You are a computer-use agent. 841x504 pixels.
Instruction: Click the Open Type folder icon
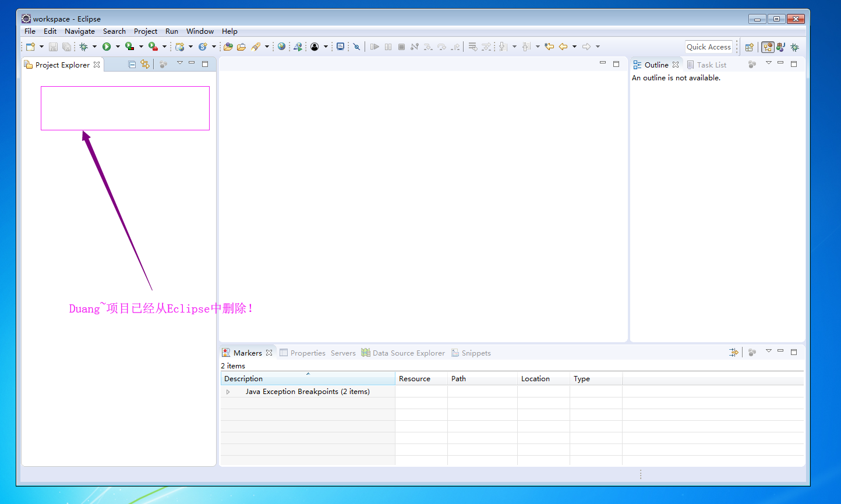coord(228,47)
